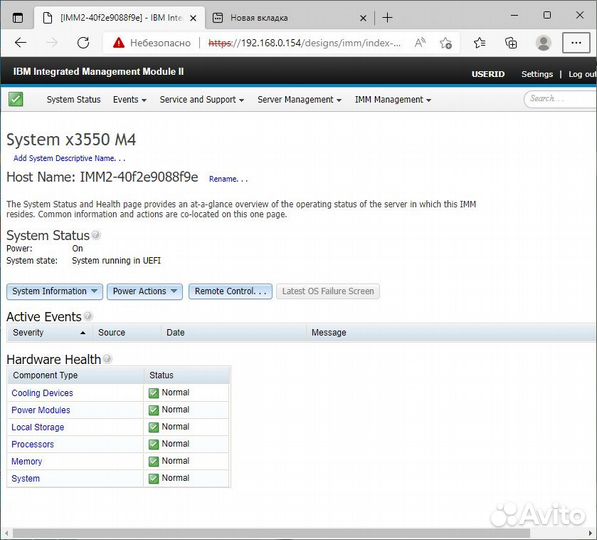The image size is (597, 540).
Task: Open the browser profile avatar
Action: [x=543, y=43]
